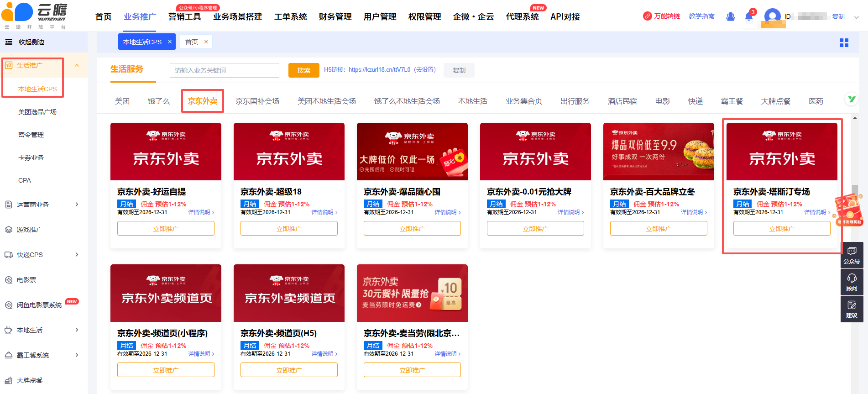
Task: Switch to the 饿了么 category tab
Action: tap(158, 101)
